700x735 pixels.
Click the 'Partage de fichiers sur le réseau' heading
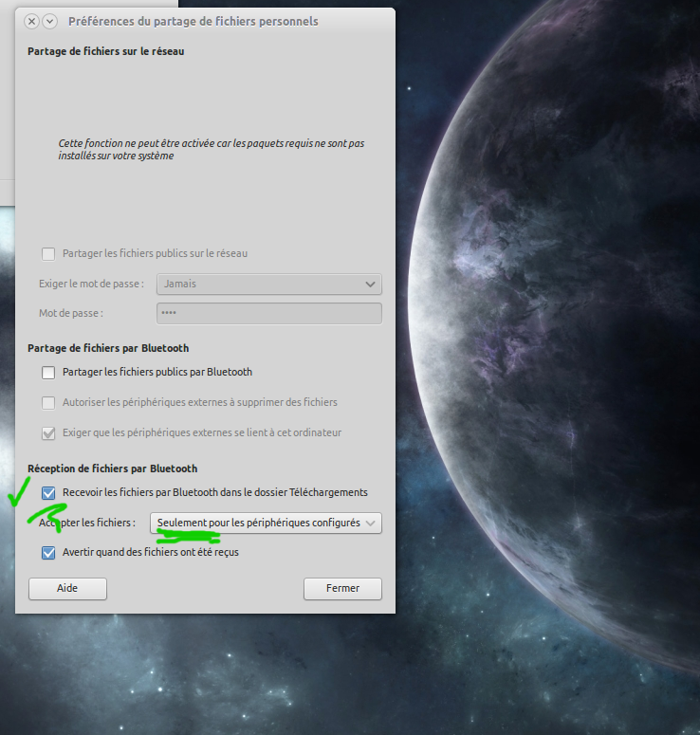point(106,51)
